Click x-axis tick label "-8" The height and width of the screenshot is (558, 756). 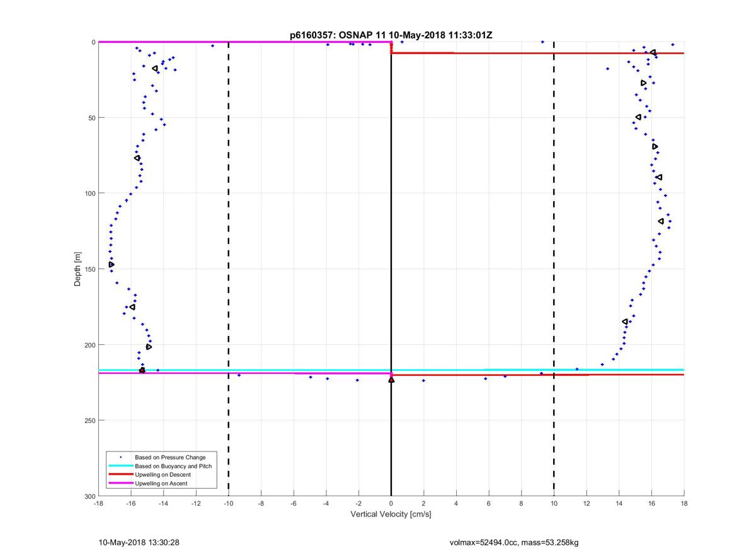261,504
